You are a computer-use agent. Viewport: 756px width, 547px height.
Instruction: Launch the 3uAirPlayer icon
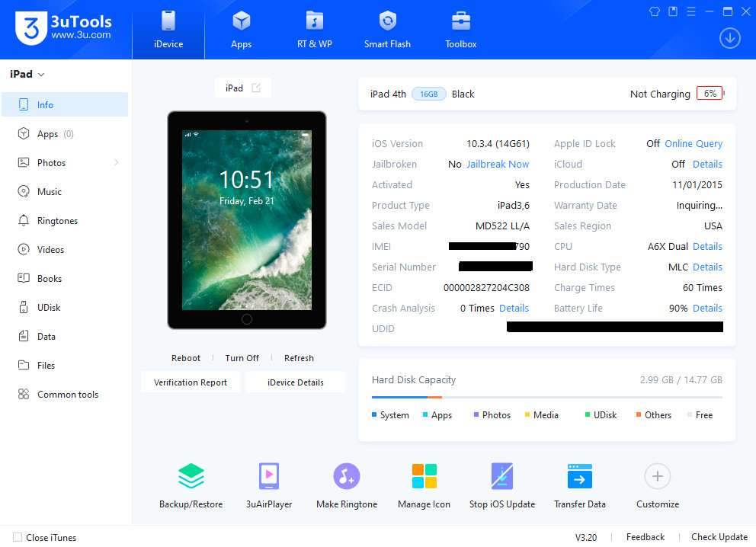(269, 476)
